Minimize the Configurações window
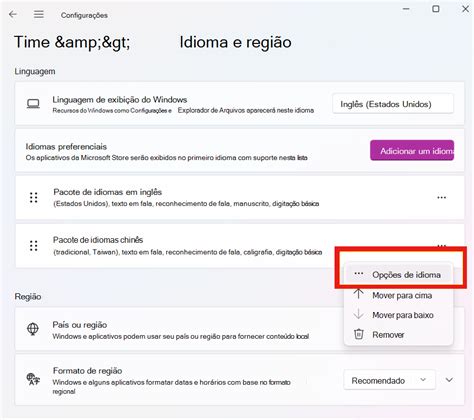The height and width of the screenshot is (420, 474). click(x=406, y=9)
